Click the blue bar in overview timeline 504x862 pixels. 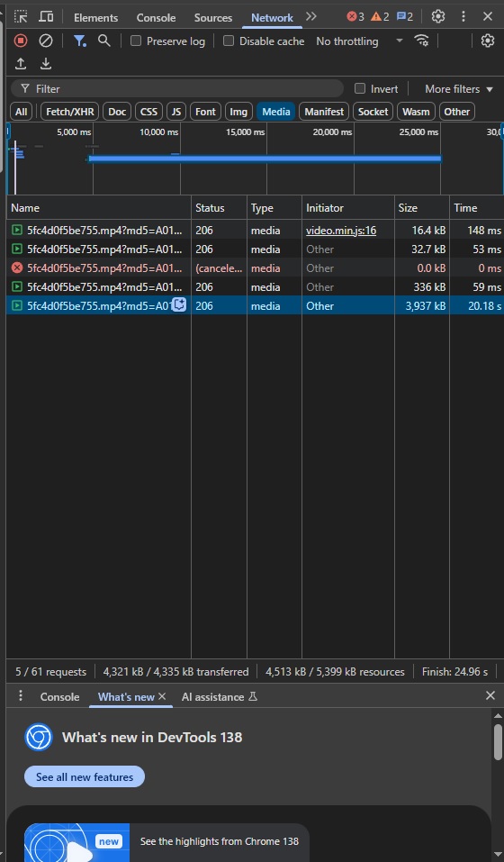click(x=265, y=159)
